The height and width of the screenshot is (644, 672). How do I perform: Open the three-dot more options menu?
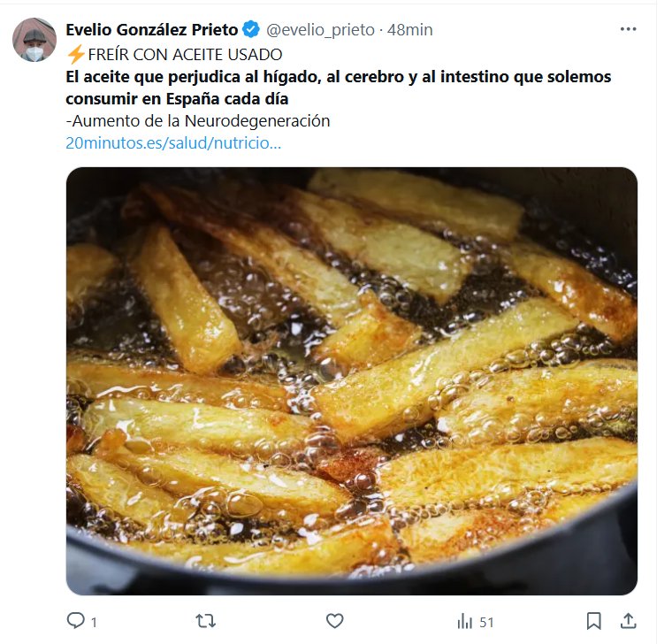pos(629,29)
